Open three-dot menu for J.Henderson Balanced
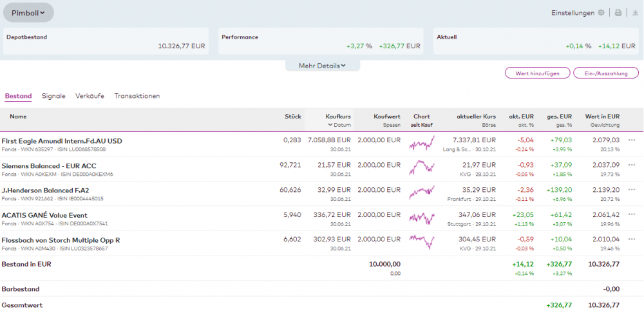Image resolution: width=644 pixels, height=311 pixels. [632, 190]
